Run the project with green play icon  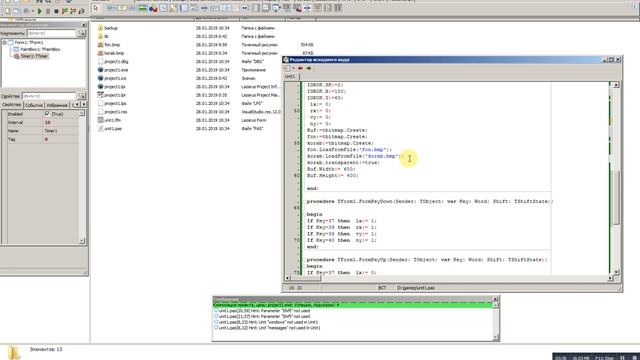[x=40, y=11]
